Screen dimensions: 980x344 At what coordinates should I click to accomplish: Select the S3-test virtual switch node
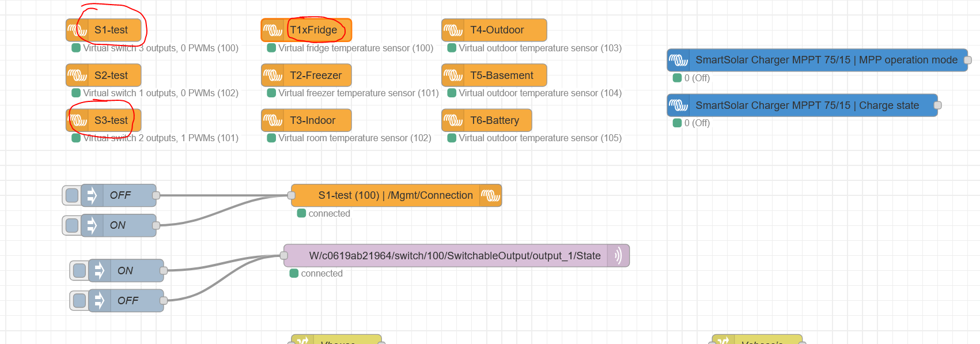[104, 120]
